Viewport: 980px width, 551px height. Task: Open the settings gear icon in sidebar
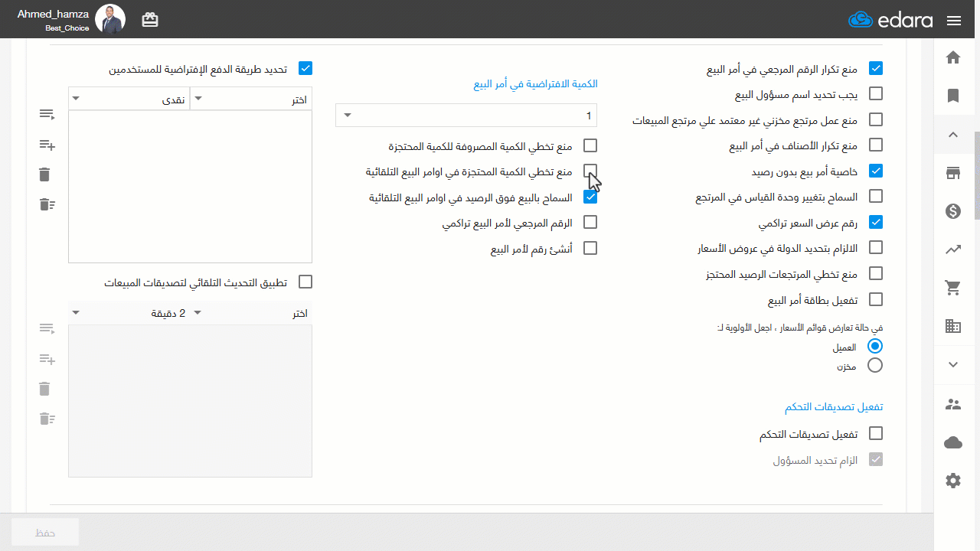click(953, 481)
